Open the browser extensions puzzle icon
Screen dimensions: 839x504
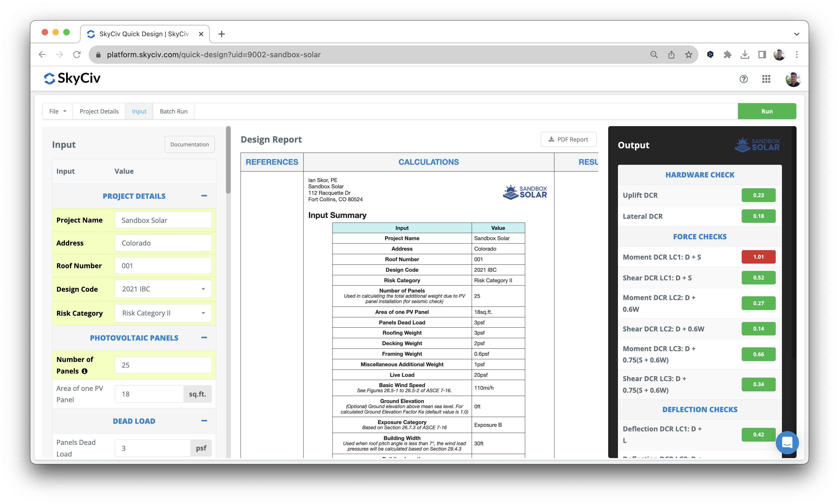(727, 55)
